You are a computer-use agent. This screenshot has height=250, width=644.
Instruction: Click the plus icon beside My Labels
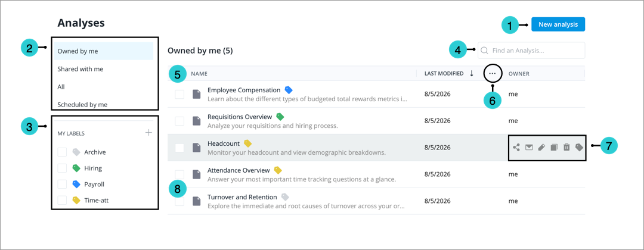tap(148, 132)
